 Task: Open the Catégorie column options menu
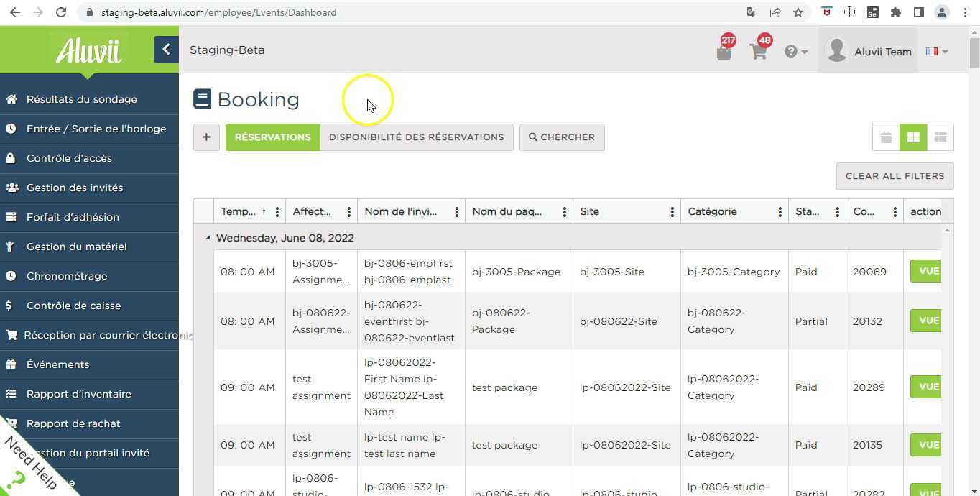pyautogui.click(x=780, y=211)
